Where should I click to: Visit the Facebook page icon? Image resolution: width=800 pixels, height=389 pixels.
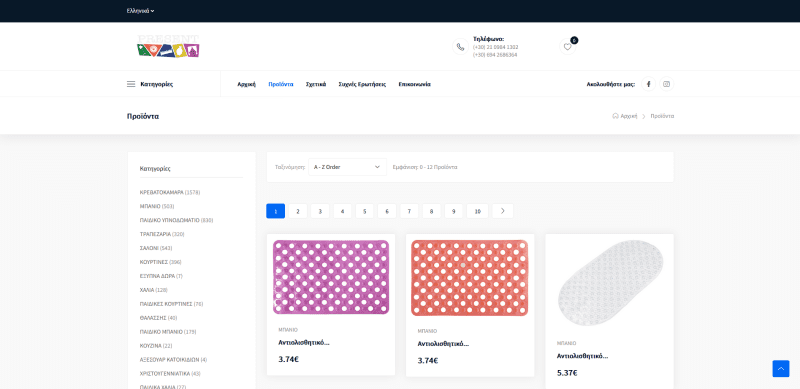click(x=648, y=84)
